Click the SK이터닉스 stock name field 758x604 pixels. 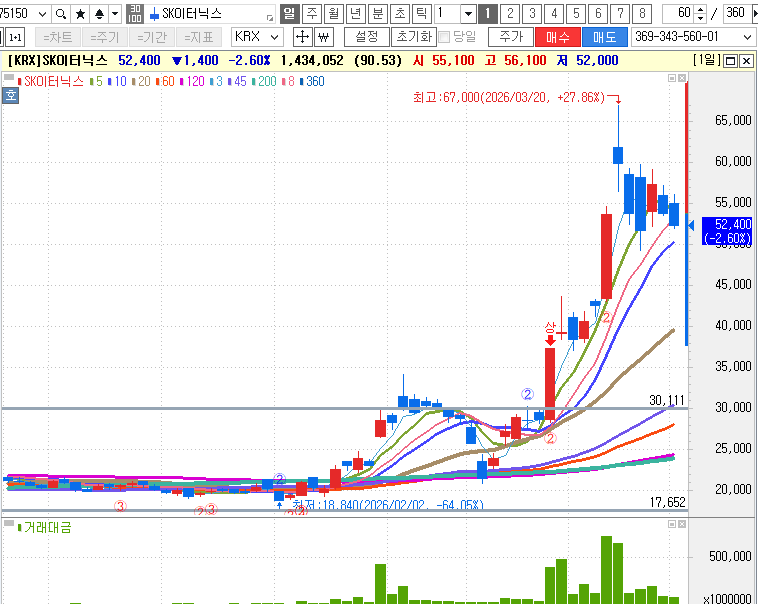coord(211,14)
